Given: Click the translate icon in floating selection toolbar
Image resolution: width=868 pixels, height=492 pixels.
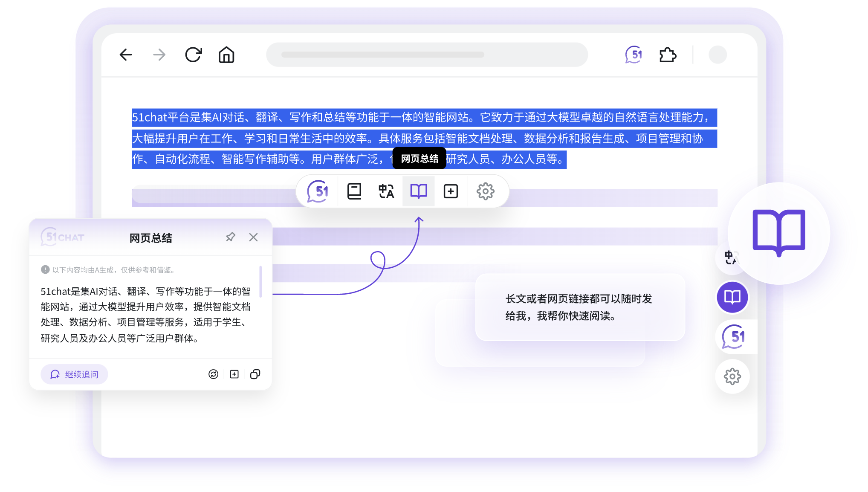Looking at the screenshot, I should pyautogui.click(x=386, y=191).
